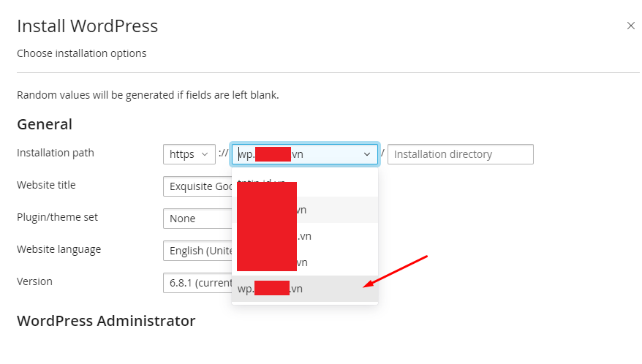Click the Website language label

(x=58, y=249)
